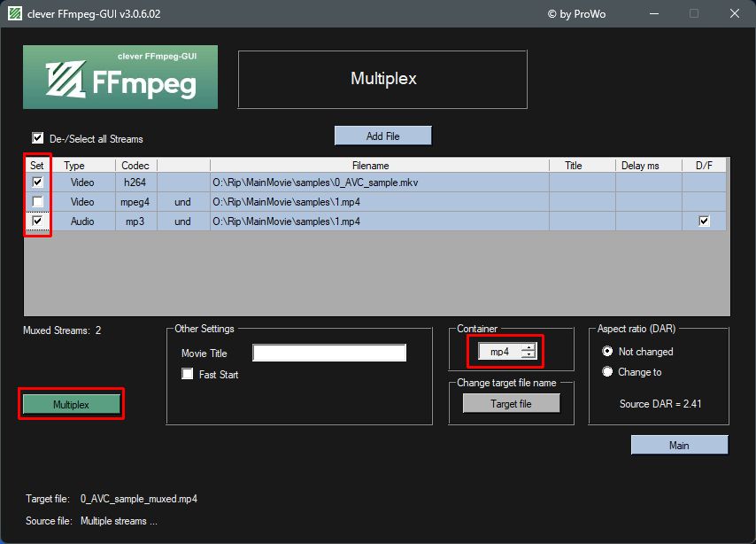Click the Audio type cell
This screenshot has width=756, height=544.
pyautogui.click(x=83, y=221)
